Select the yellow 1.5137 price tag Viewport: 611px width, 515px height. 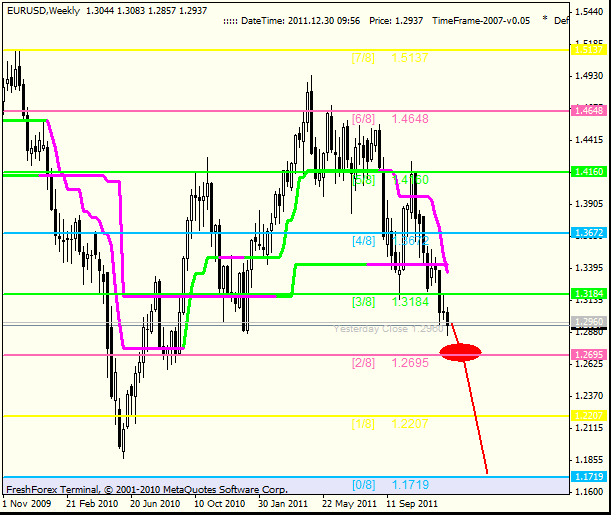coord(589,50)
